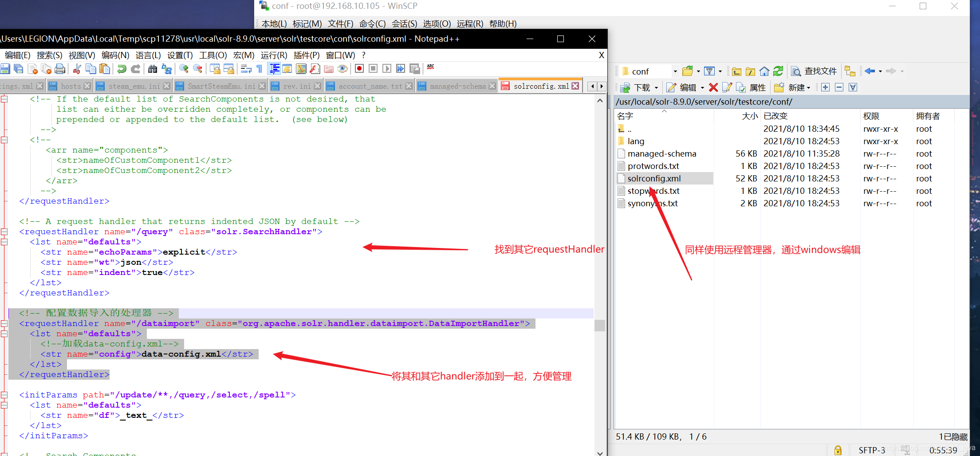
Task: Click the 查找文件 find files button
Action: pyautogui.click(x=814, y=71)
